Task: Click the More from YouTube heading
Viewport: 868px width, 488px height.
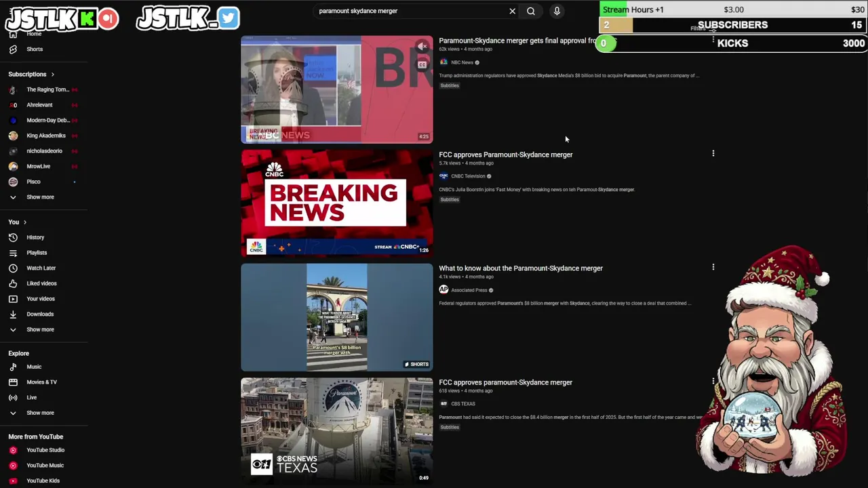Action: coord(35,436)
